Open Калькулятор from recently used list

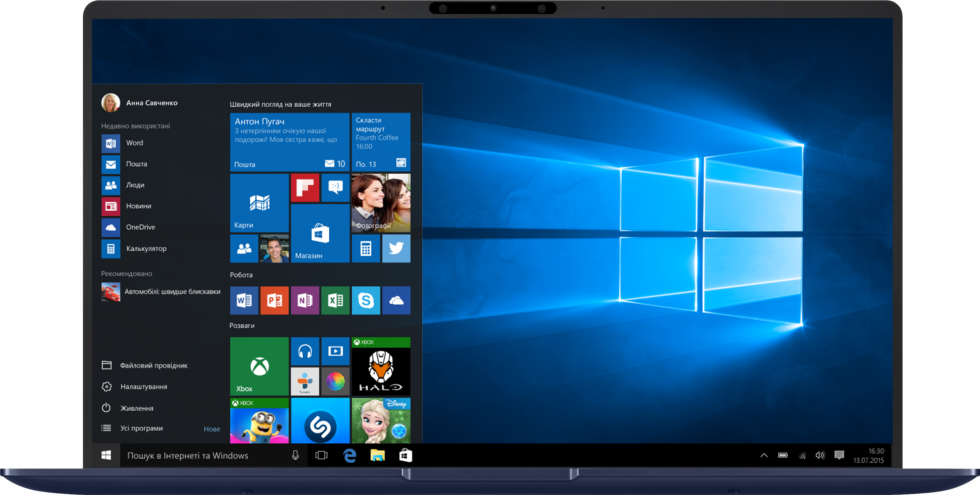tap(146, 248)
